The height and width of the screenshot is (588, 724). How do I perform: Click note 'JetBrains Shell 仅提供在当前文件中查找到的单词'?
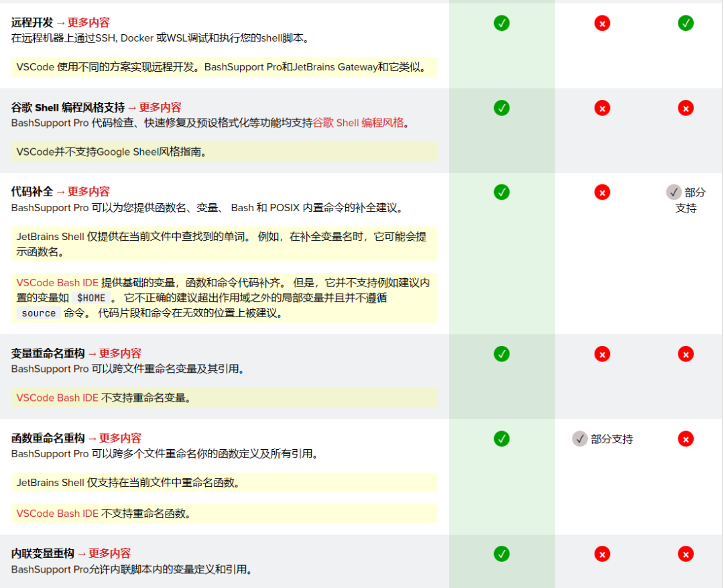(x=225, y=244)
